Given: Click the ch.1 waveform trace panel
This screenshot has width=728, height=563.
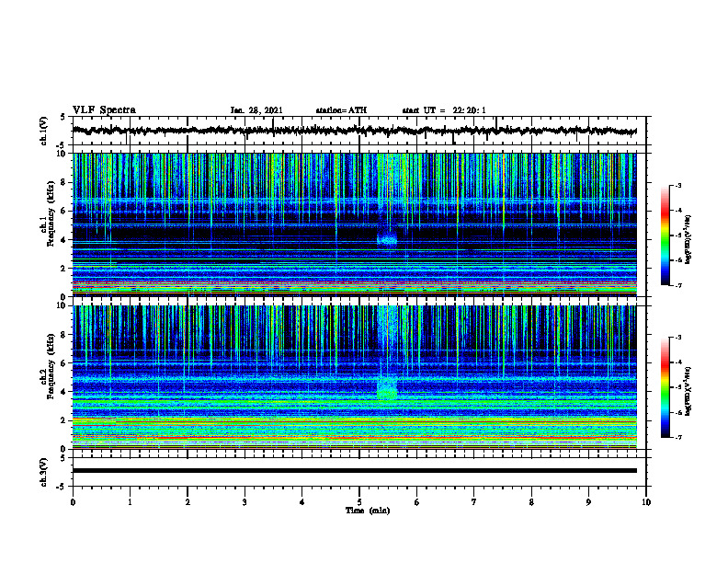Looking at the screenshot, I should click(x=359, y=131).
